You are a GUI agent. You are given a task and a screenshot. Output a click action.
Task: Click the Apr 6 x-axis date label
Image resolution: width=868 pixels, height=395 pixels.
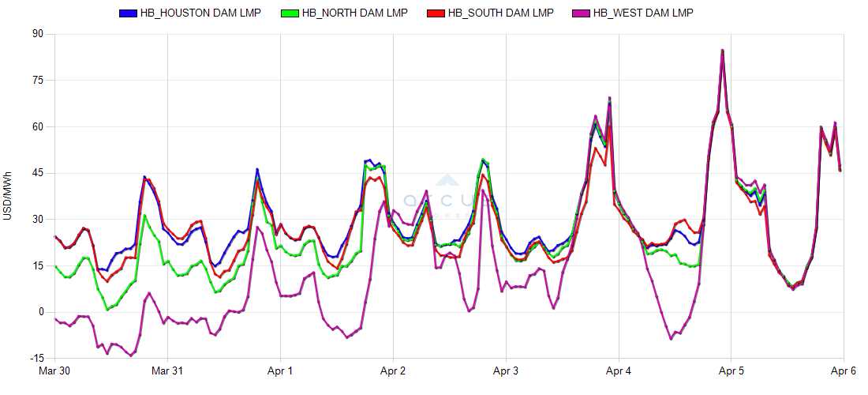pos(843,371)
